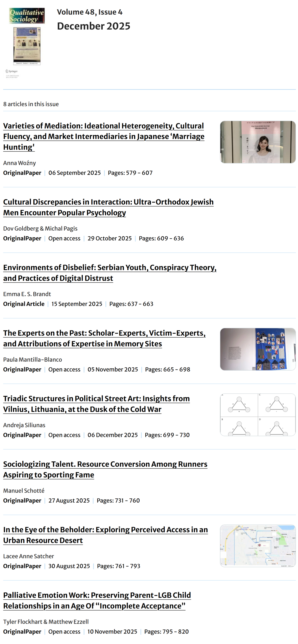Click the urban map thumbnail image
The width and height of the screenshot is (298, 644).
tap(257, 546)
